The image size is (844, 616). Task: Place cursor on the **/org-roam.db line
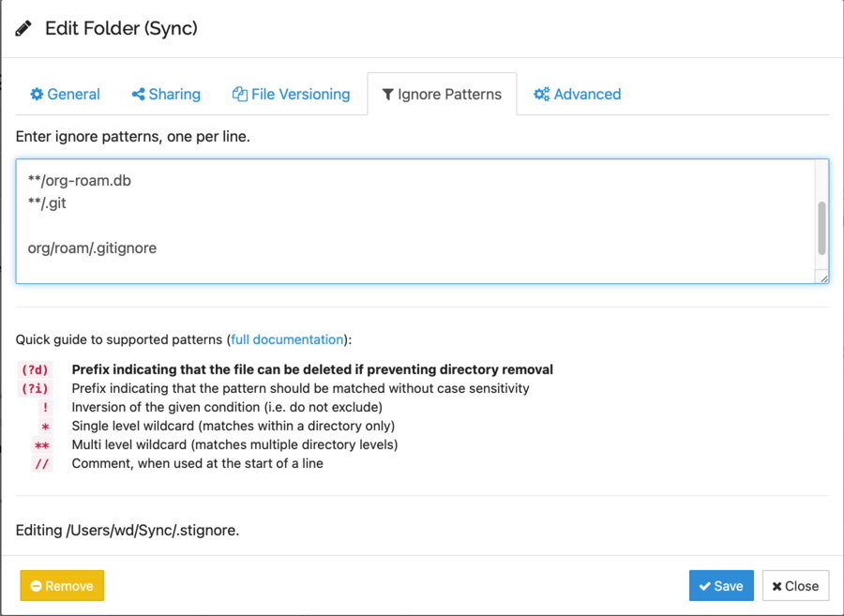tap(80, 180)
